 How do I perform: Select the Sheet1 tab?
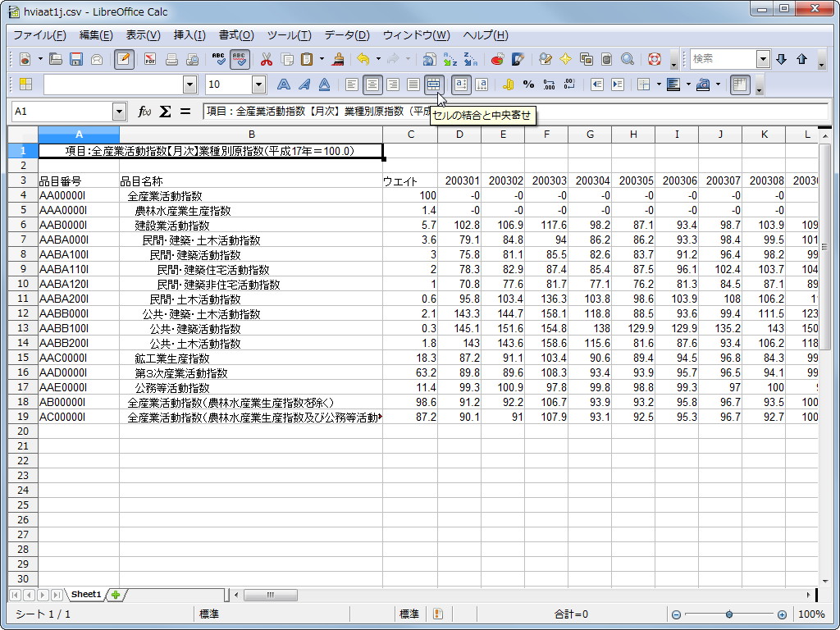[x=85, y=594]
